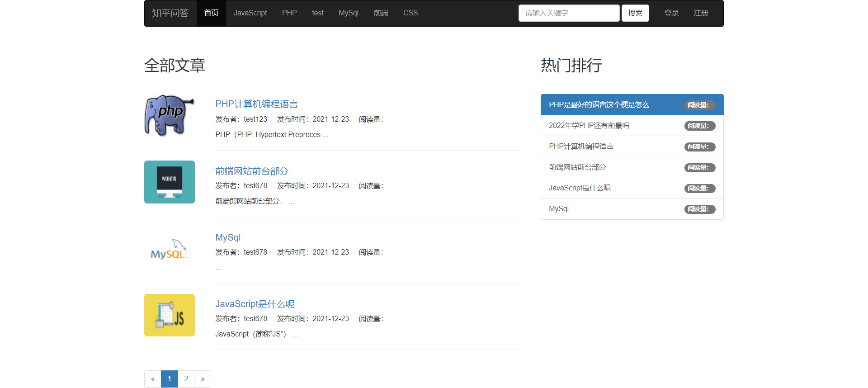Click the 全部文章 heading
Screen dimensions: 868x388
click(x=175, y=65)
